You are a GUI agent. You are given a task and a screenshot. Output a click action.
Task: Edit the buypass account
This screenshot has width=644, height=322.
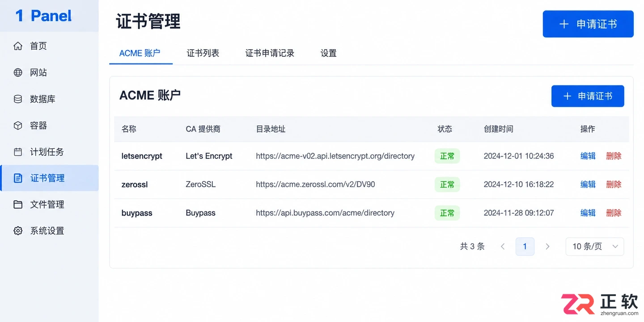(x=588, y=213)
